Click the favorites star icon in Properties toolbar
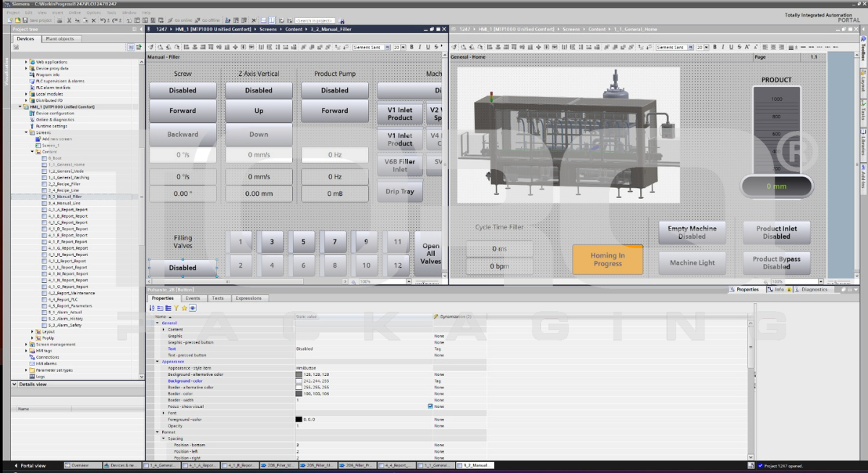The height and width of the screenshot is (473, 868). tap(184, 308)
